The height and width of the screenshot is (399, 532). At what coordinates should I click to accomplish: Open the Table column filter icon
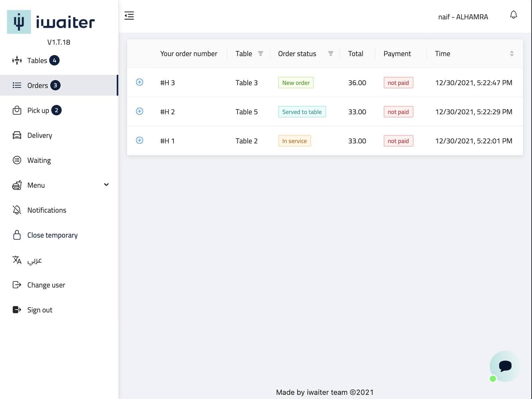(x=260, y=54)
